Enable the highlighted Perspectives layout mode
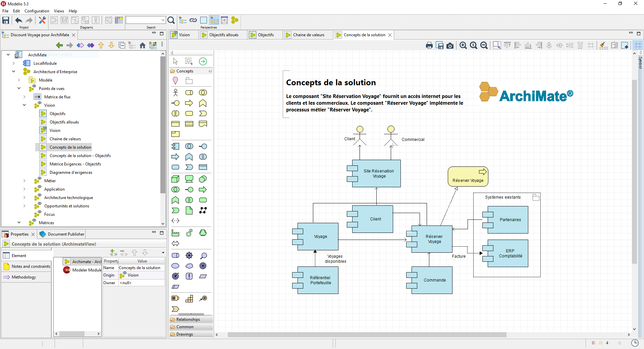 (214, 20)
